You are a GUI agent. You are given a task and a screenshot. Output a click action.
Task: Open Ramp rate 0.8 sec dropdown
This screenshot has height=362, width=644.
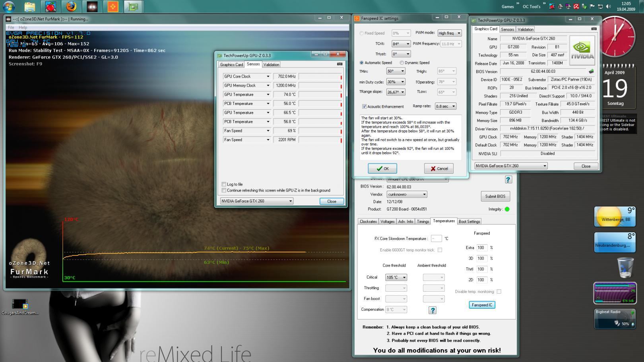[446, 106]
